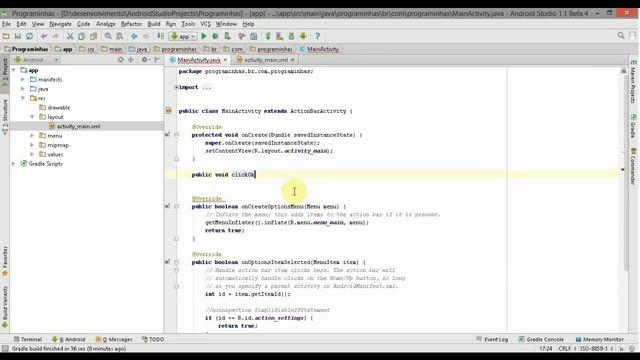The image size is (640, 360).
Task: Click Attach debugger to process icon
Action: click(x=227, y=36)
